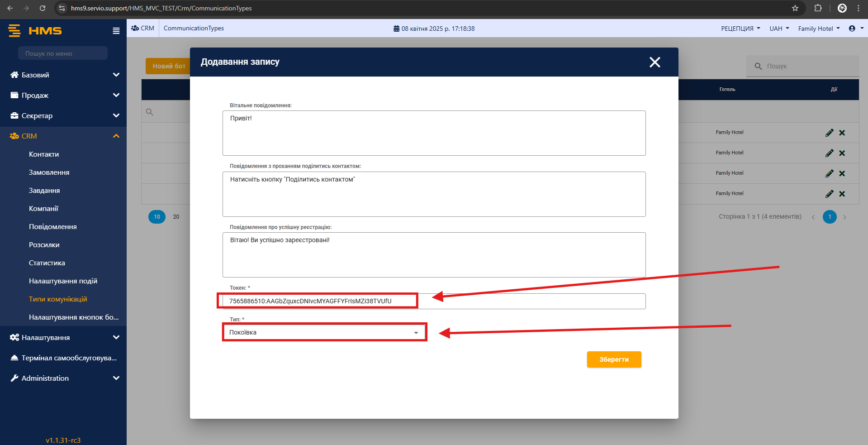The image size is (868, 445).
Task: Open the РЕЦЕПЦИЯ dropdown in header
Action: 740,29
